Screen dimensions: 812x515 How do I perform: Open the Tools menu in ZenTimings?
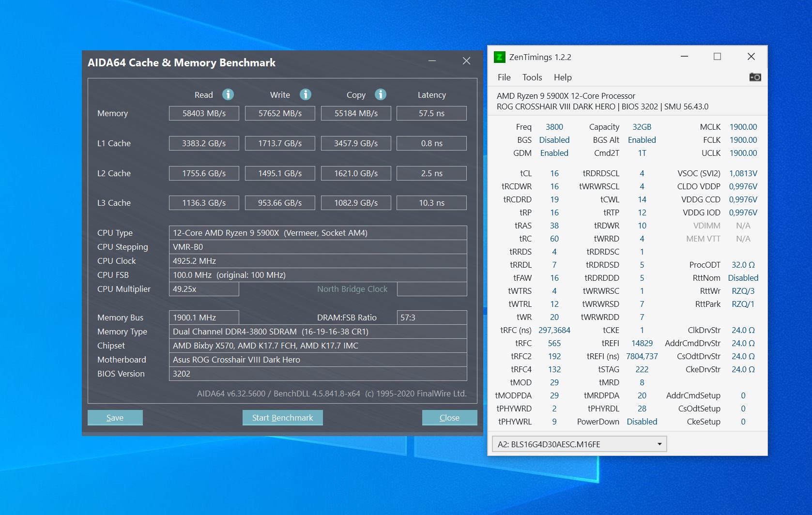(x=532, y=77)
